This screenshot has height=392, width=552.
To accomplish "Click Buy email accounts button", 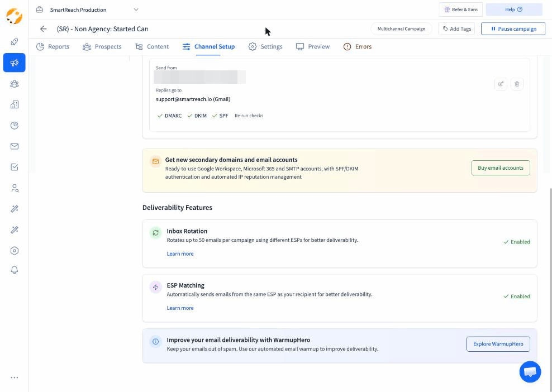I will coord(501,168).
